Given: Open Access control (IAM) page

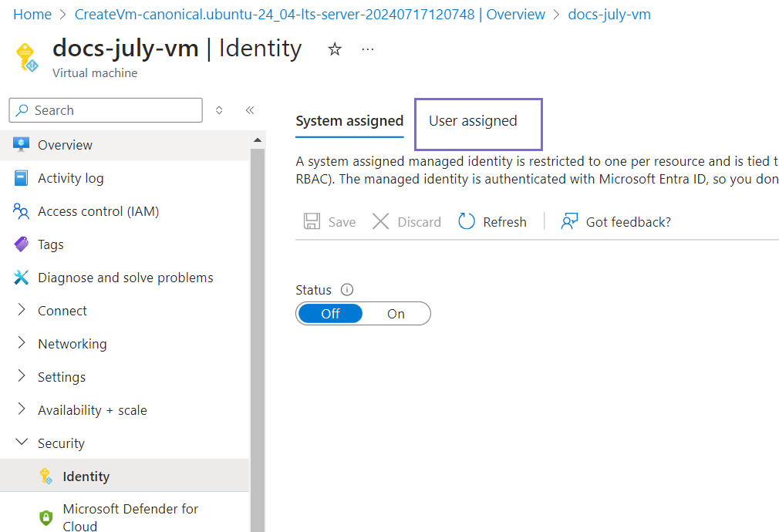Looking at the screenshot, I should pos(98,211).
